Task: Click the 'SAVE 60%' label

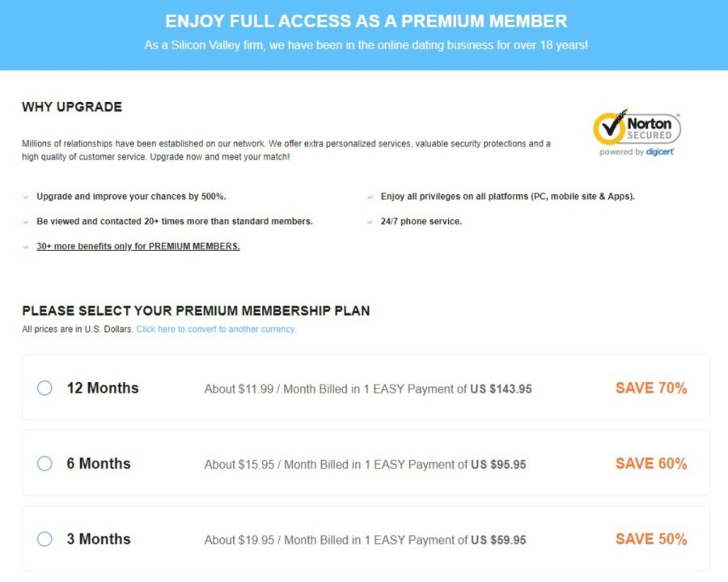Action: point(651,464)
